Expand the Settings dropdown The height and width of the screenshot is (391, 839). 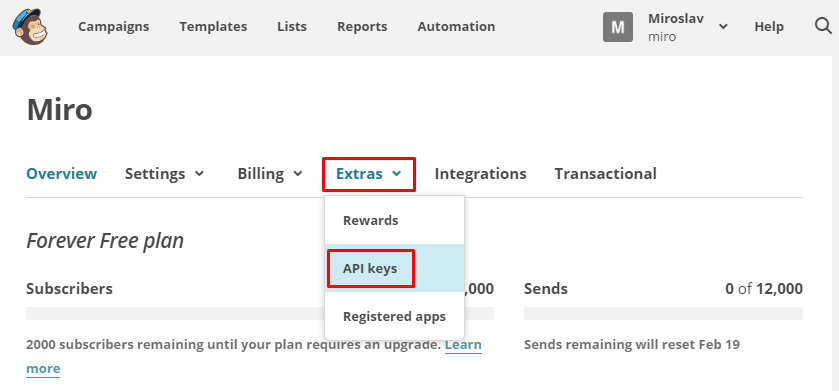click(164, 174)
